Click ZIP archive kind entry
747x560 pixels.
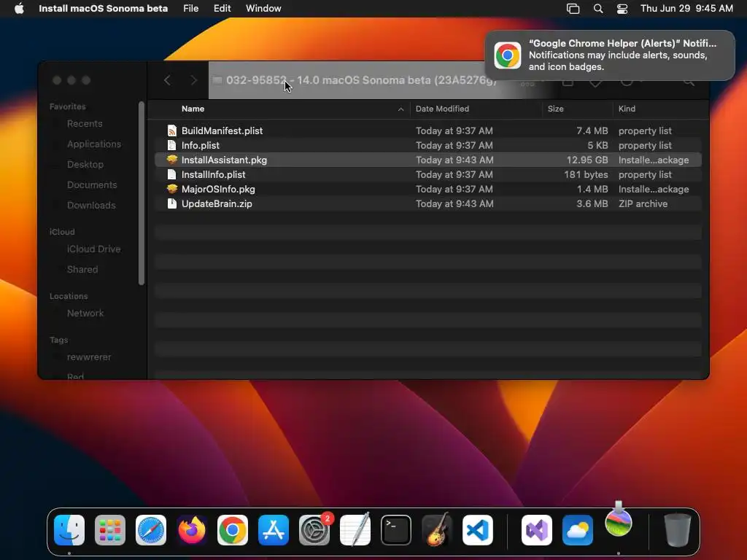point(643,204)
